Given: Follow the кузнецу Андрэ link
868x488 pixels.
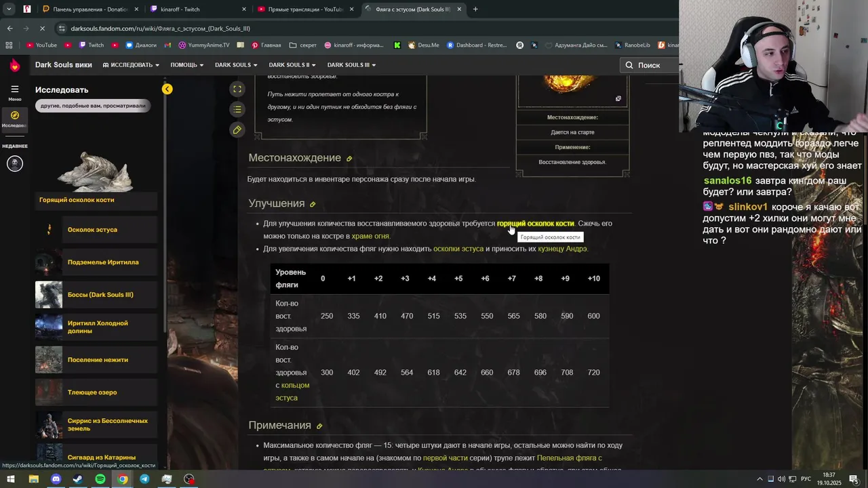Looking at the screenshot, I should (562, 249).
